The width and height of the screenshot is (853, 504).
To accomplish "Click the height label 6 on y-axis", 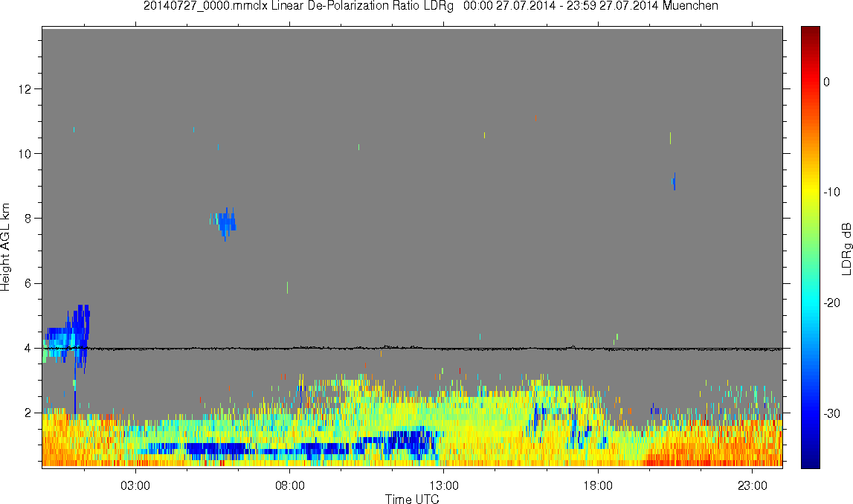I will point(28,283).
